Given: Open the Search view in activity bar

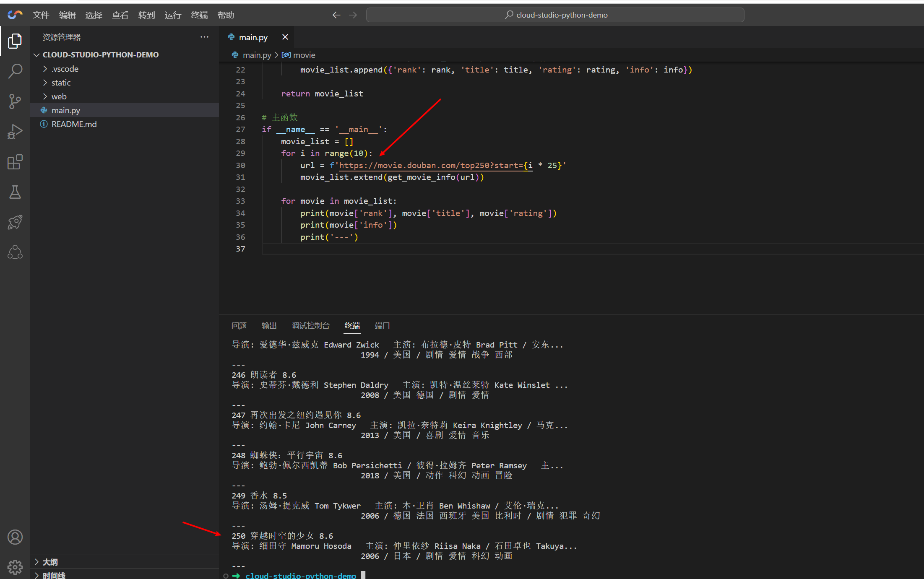Looking at the screenshot, I should [15, 71].
